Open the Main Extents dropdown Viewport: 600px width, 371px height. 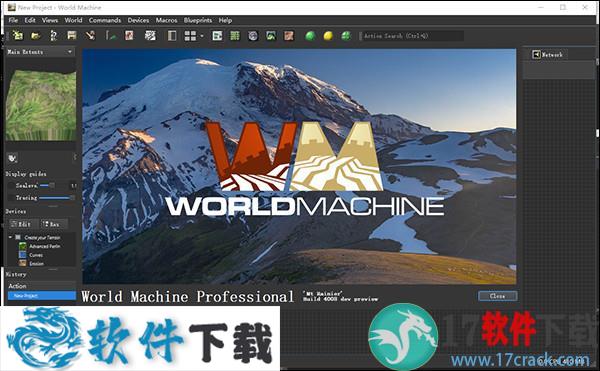tap(40, 52)
